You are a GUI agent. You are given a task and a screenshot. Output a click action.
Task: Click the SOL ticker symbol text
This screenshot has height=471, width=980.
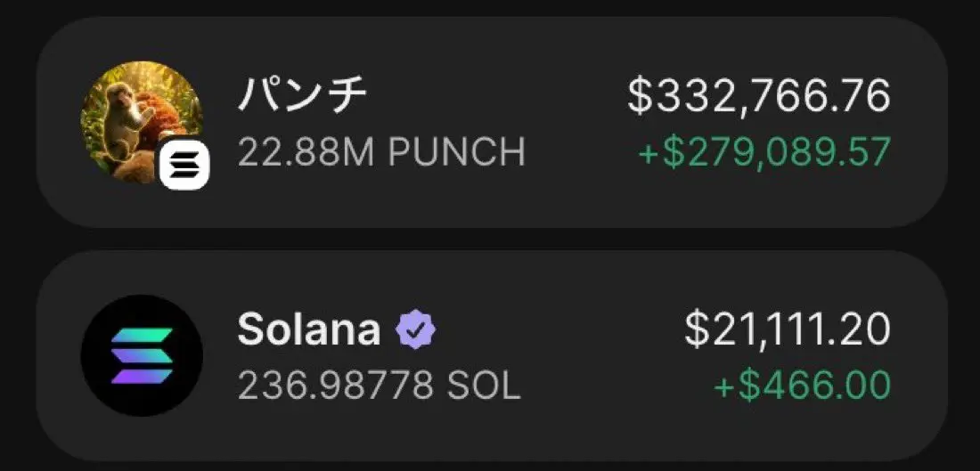coord(485,386)
